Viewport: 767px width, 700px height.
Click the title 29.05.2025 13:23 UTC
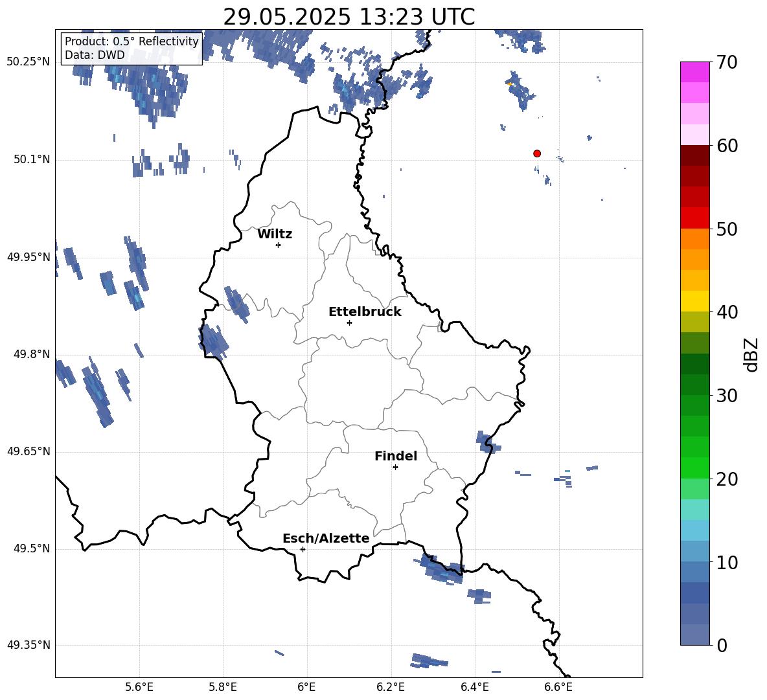349,17
